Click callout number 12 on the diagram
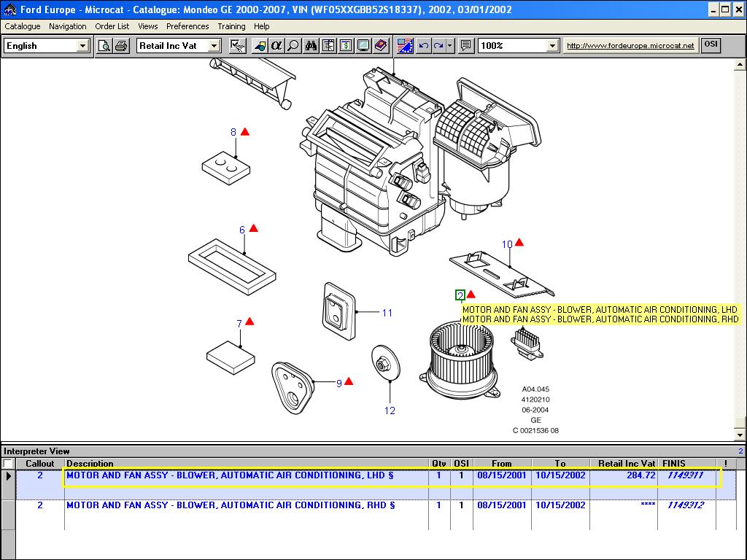 tap(390, 411)
